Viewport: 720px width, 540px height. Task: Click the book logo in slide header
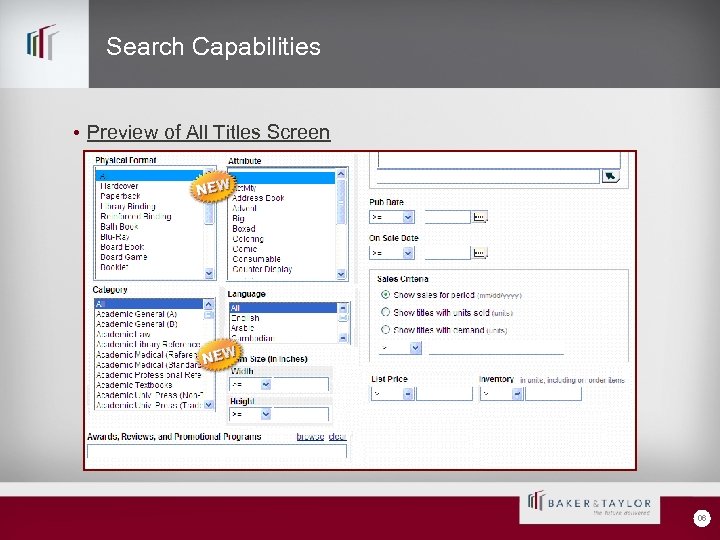[x=43, y=42]
